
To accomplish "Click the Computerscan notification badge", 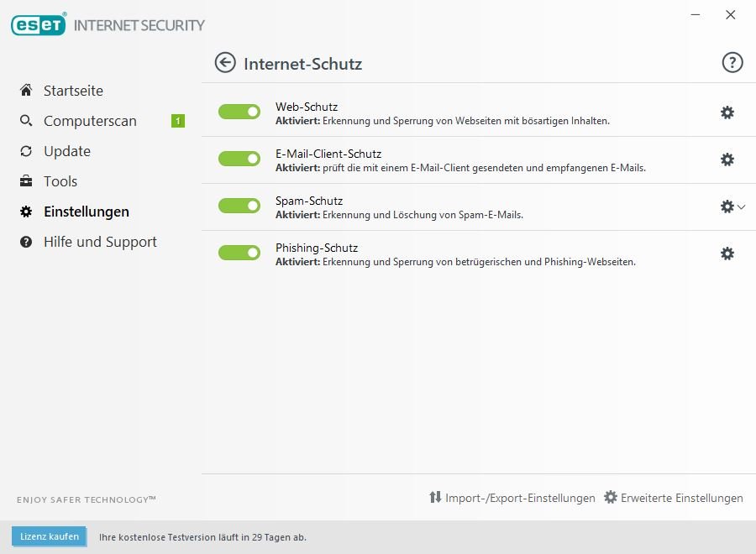I will (x=178, y=121).
